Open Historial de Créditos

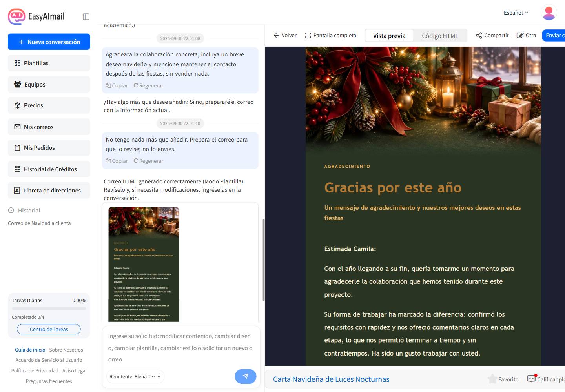49,169
